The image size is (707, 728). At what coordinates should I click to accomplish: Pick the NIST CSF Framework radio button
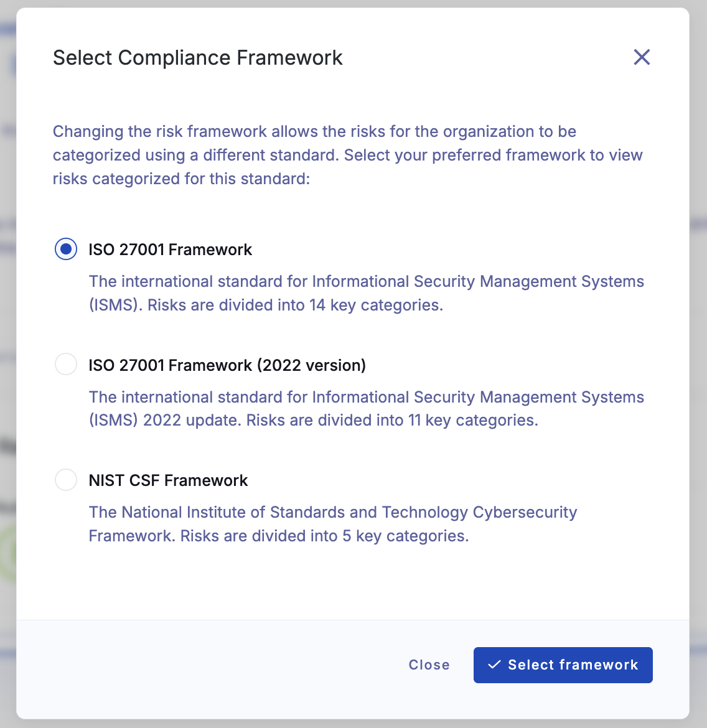pos(66,480)
